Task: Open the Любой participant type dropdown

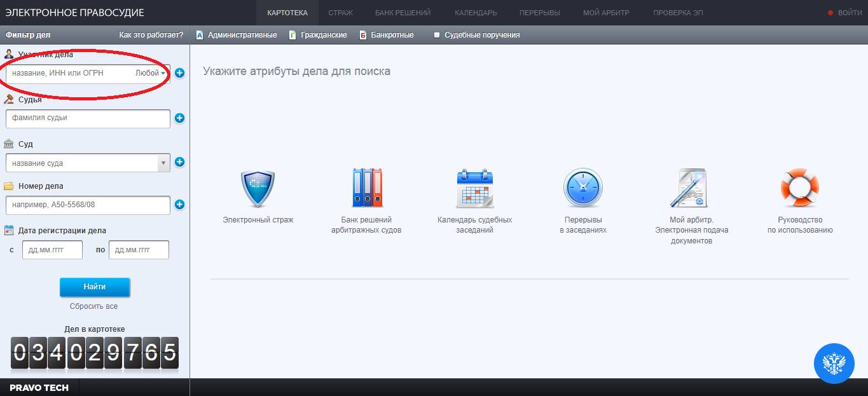Action: [150, 73]
